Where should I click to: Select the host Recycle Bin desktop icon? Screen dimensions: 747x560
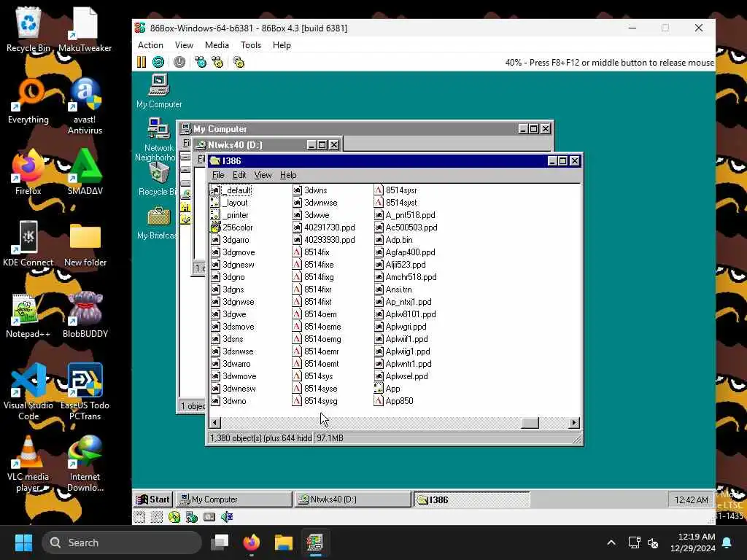tap(28, 29)
